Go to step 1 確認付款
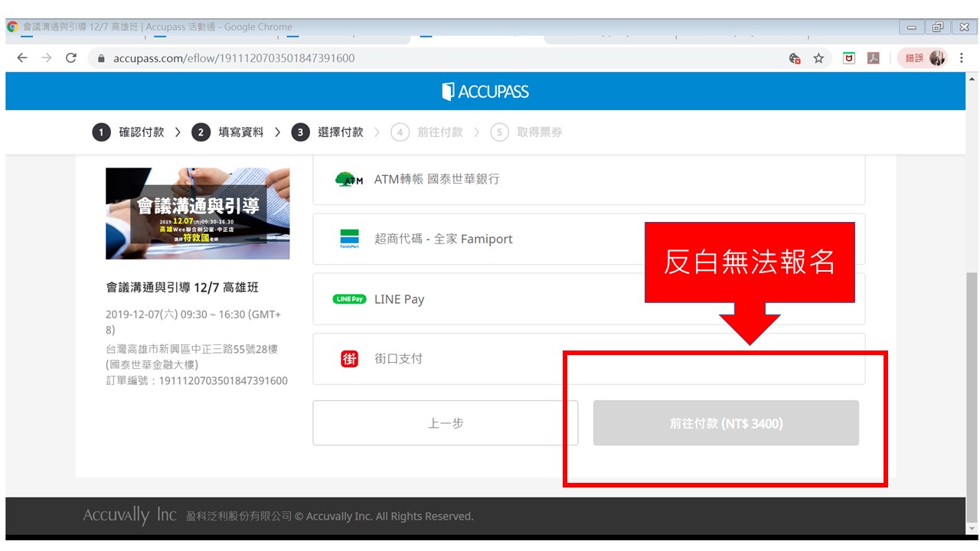The height and width of the screenshot is (551, 980). (x=129, y=132)
